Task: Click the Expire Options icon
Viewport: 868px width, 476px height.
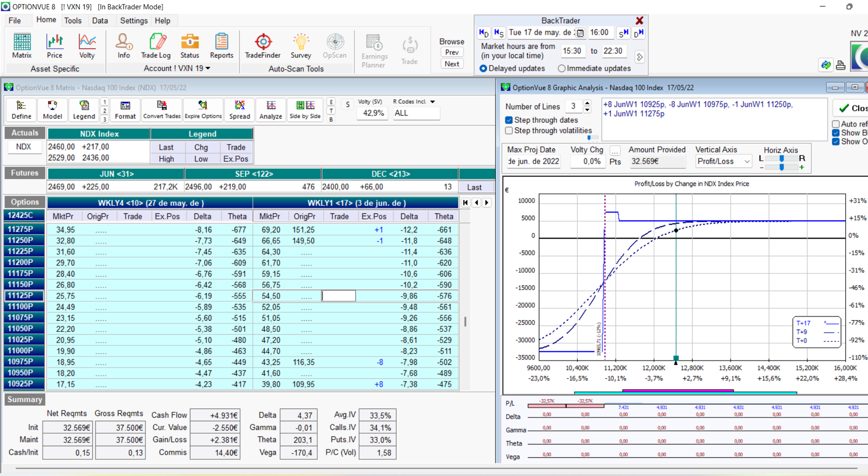Action: 203,110
